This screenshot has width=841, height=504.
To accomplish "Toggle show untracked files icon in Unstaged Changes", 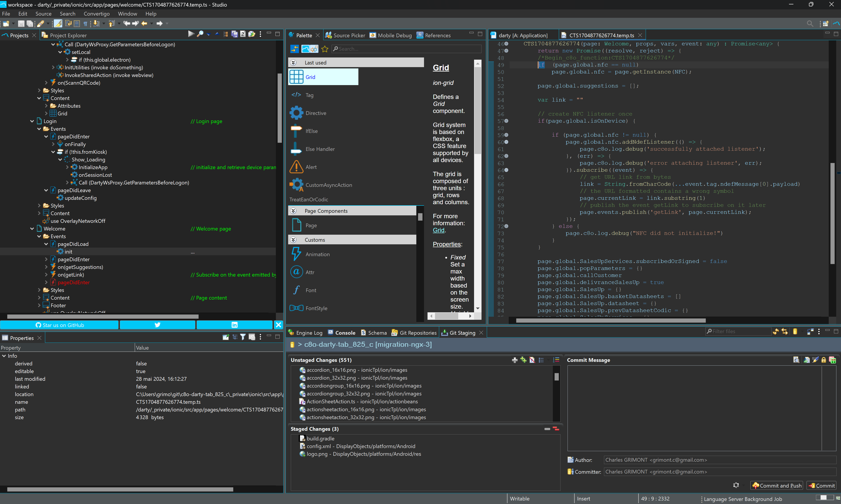I will coord(532,360).
